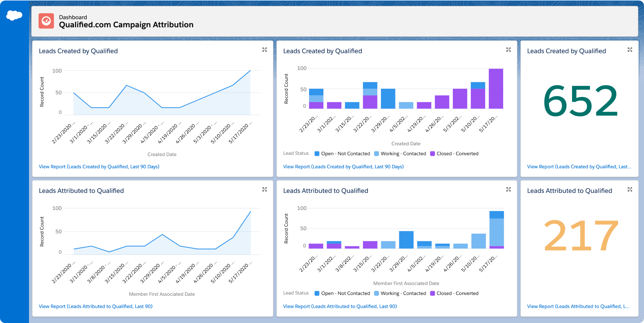The image size is (644, 323).
Task: Open View Report link under Leads Created line chart
Action: 99,167
